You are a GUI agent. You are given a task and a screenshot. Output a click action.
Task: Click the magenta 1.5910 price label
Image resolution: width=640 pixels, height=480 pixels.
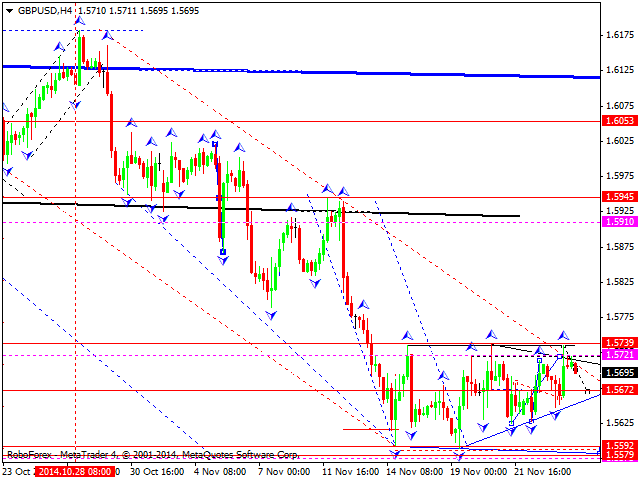click(619, 222)
